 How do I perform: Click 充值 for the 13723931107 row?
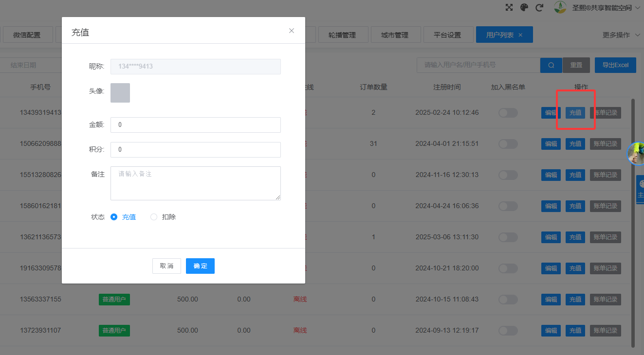click(x=575, y=331)
